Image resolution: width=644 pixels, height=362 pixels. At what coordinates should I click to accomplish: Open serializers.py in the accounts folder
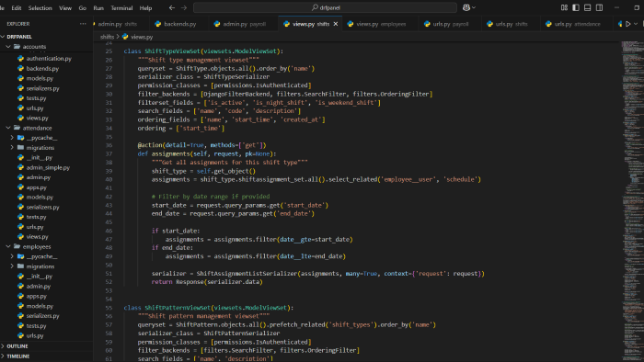(x=46, y=88)
